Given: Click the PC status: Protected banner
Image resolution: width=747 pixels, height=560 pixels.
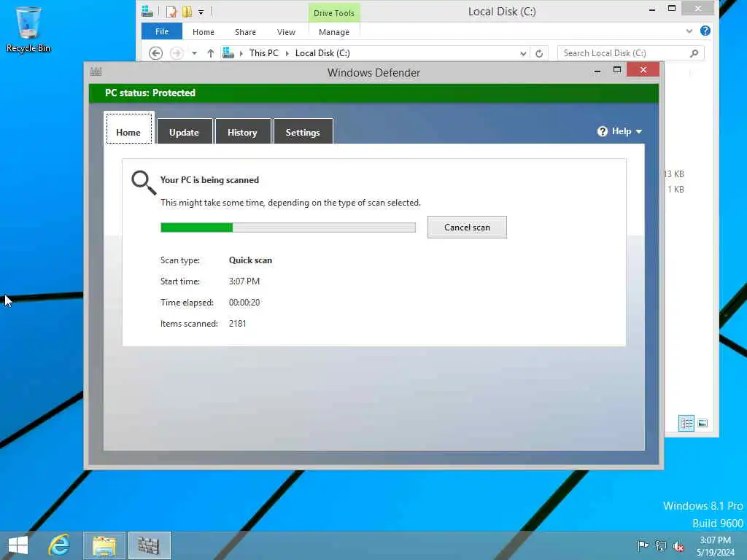Looking at the screenshot, I should (374, 93).
